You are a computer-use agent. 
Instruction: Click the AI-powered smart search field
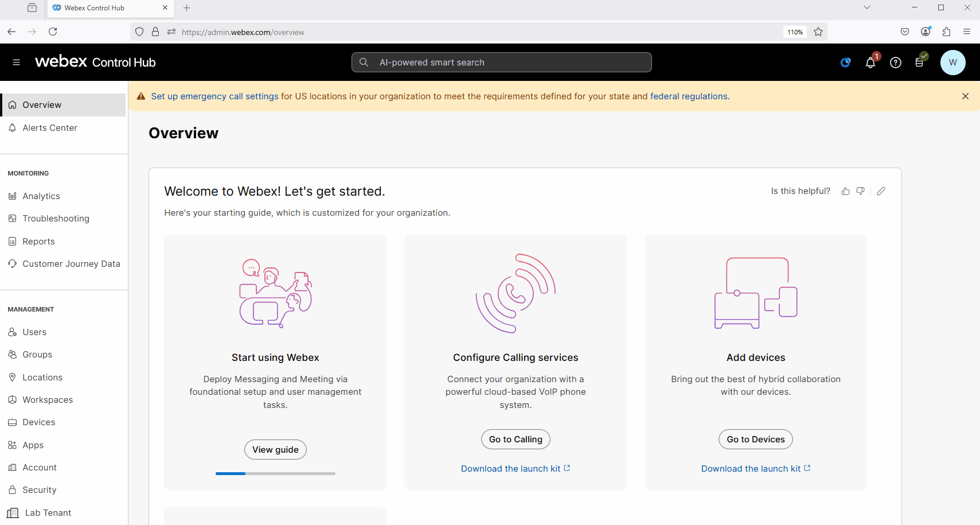tap(501, 63)
